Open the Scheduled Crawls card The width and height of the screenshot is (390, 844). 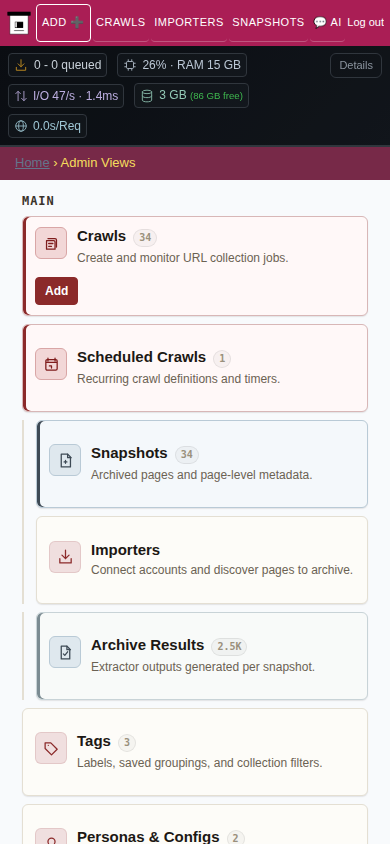(196, 368)
